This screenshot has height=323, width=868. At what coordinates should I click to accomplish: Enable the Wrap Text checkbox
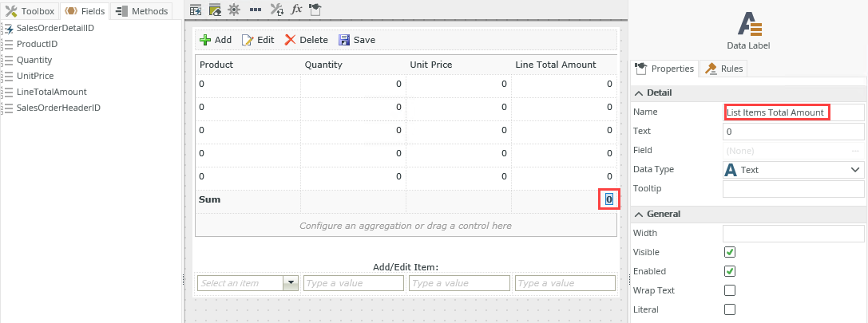point(729,290)
